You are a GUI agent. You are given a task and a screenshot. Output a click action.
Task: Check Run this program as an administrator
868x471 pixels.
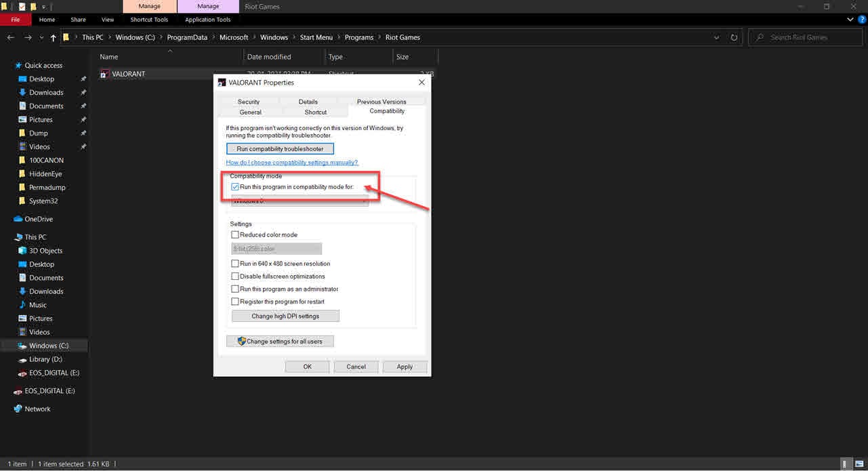(x=235, y=289)
